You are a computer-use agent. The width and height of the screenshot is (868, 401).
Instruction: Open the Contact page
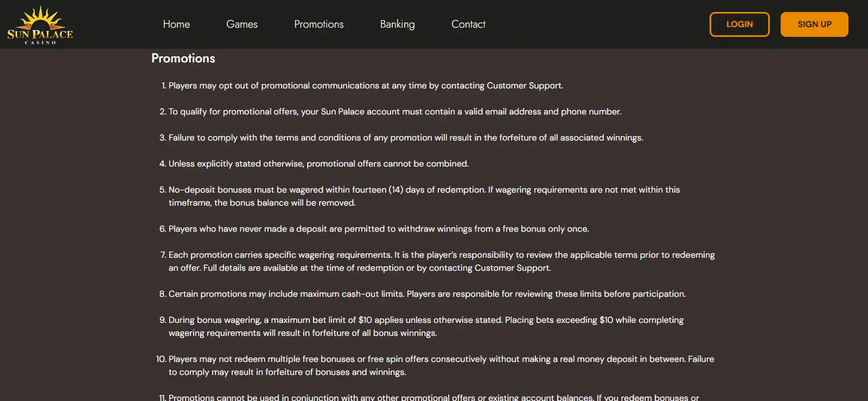[x=468, y=24]
